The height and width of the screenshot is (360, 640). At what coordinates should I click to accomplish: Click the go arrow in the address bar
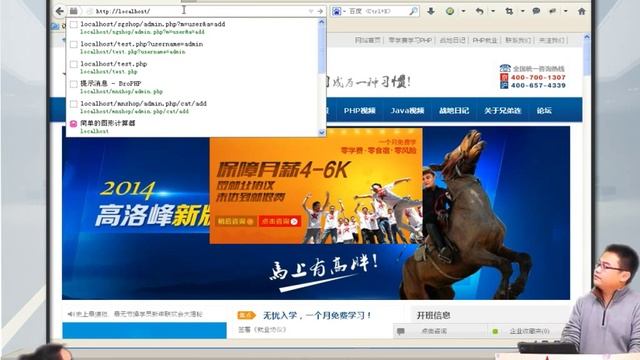(x=320, y=11)
